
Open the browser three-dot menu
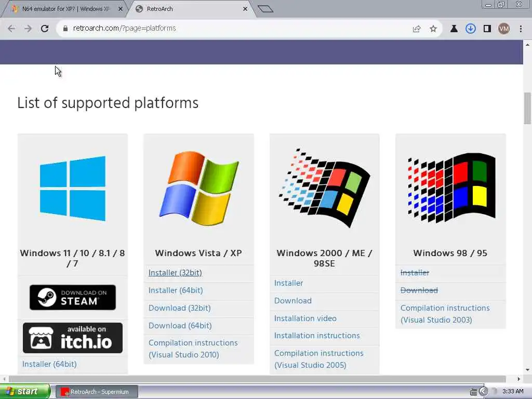(521, 29)
